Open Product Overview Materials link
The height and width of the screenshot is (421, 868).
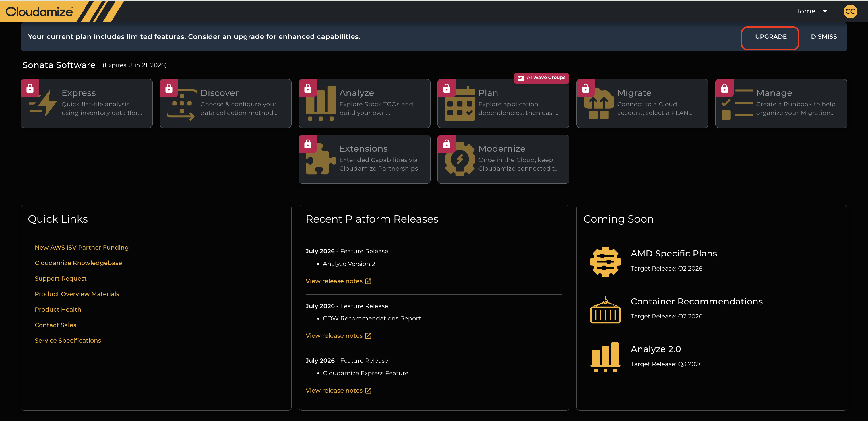[x=77, y=294]
